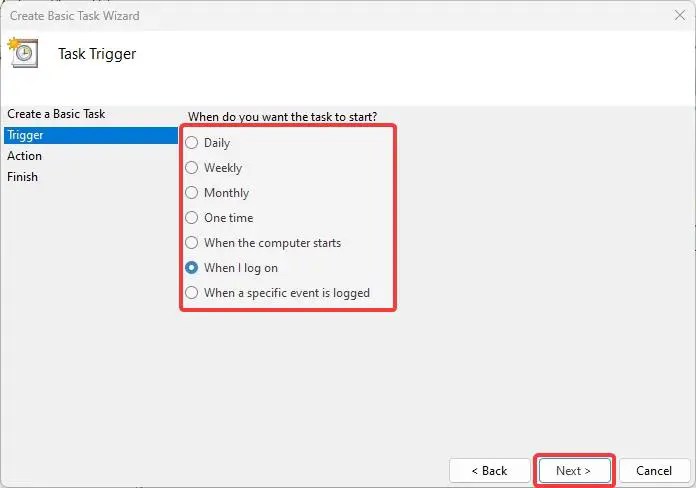This screenshot has height=488, width=696.
Task: Click the 'When do you want the task to start?' label
Action: point(282,117)
